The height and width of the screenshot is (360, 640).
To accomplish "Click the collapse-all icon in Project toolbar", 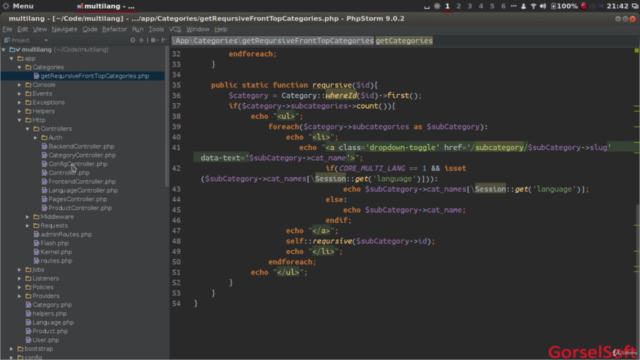I will pyautogui.click(x=141, y=40).
